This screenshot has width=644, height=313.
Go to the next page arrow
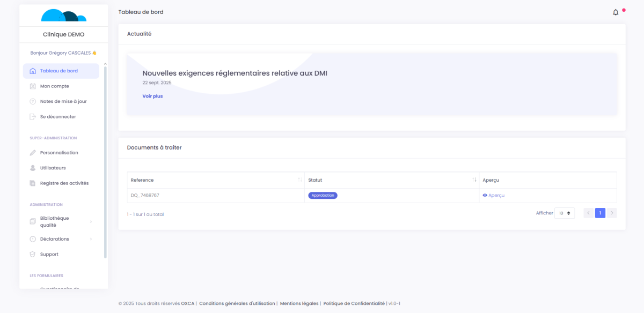coord(611,213)
